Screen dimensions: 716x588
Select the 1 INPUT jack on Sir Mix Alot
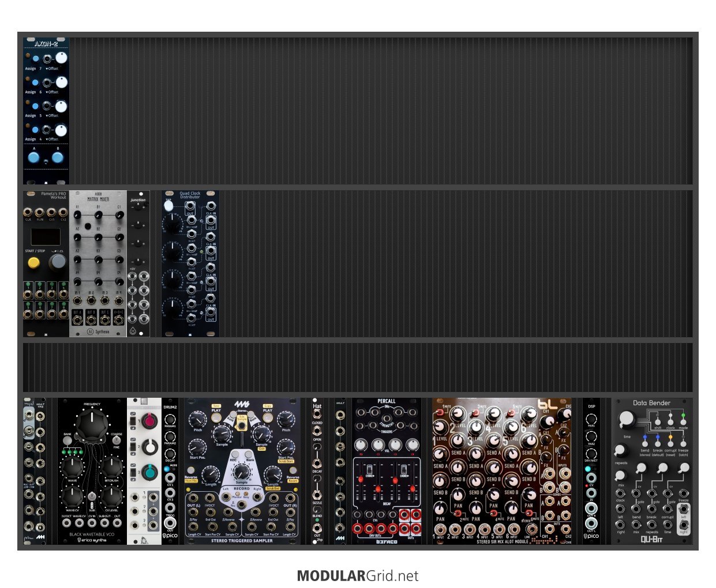point(440,528)
